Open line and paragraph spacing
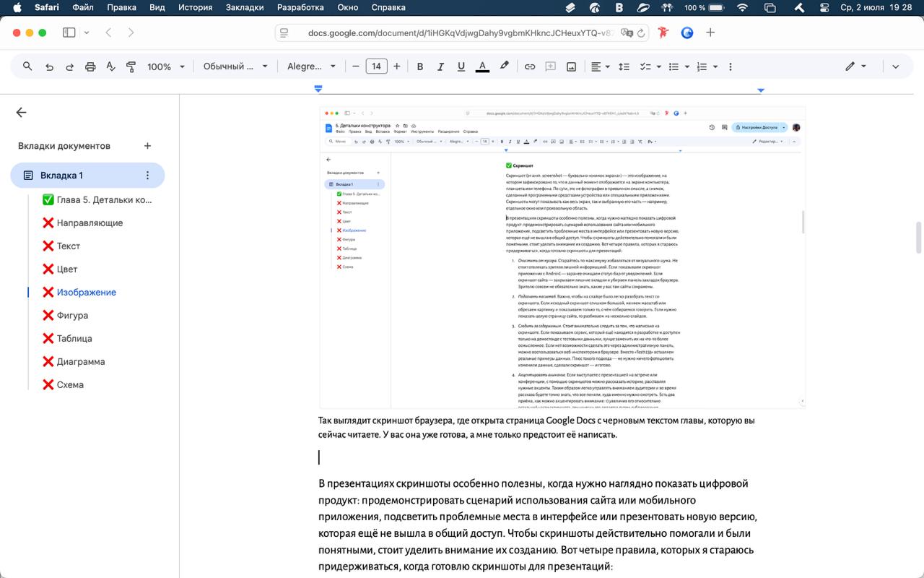Screen dimensions: 924x578 [x=625, y=66]
